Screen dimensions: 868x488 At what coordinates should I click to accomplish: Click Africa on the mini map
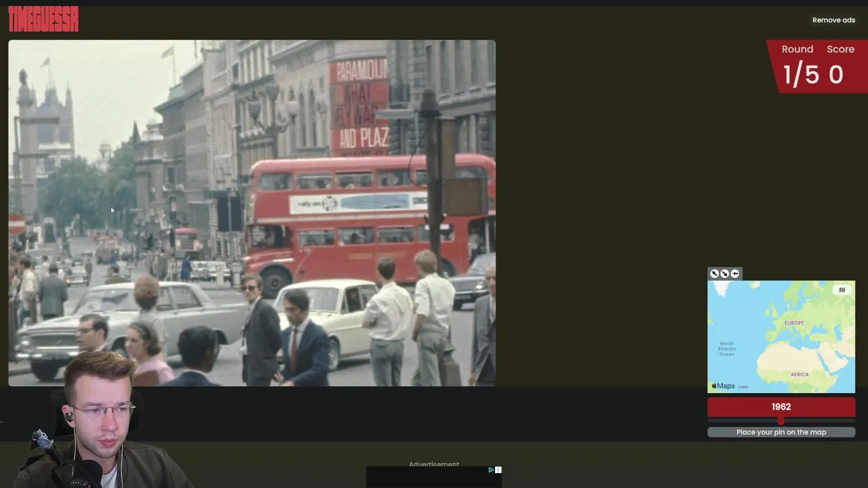click(800, 374)
